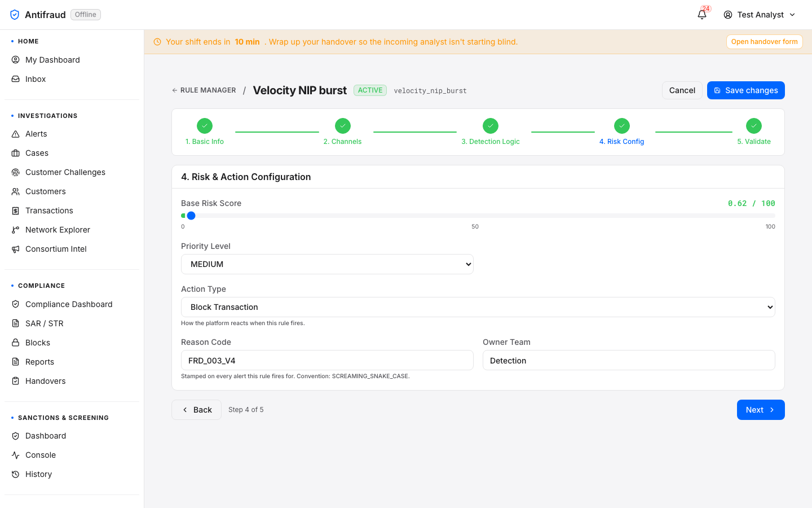Click the 10 min shift warning text
The width and height of the screenshot is (812, 508).
click(248, 42)
